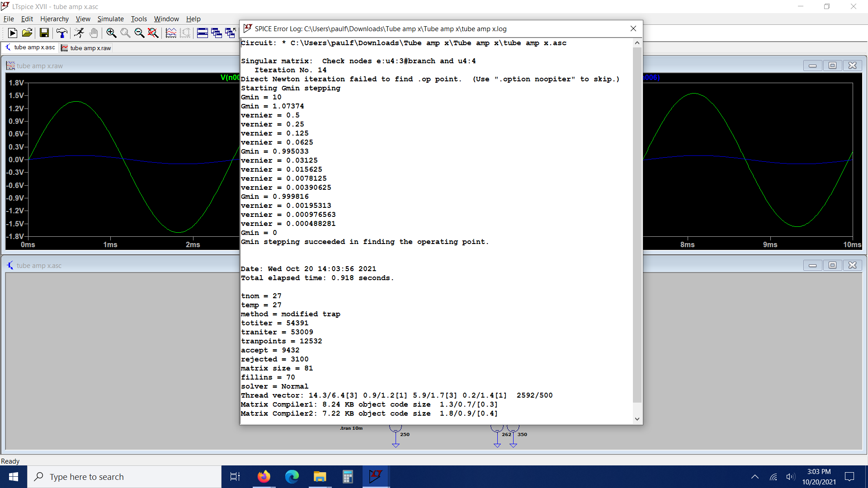Open File Explorer from the taskbar

[320, 477]
